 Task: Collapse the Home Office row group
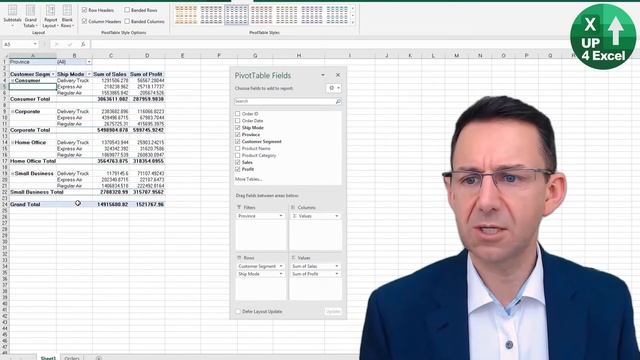(x=12, y=142)
